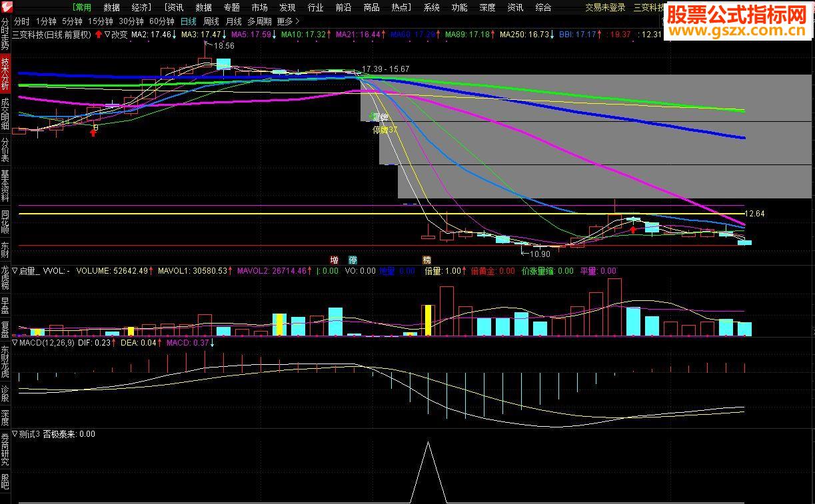
Task: Select the 日线 daily chart tab
Action: pyautogui.click(x=189, y=21)
